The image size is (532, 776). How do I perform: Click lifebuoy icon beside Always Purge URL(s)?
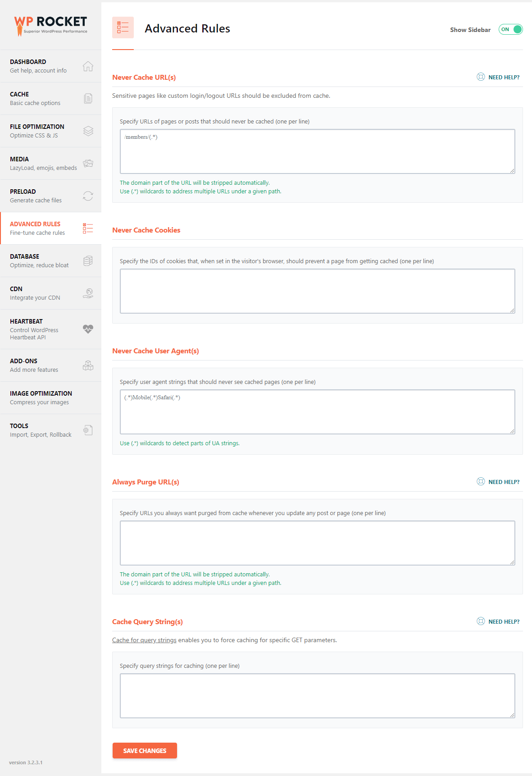tap(481, 481)
